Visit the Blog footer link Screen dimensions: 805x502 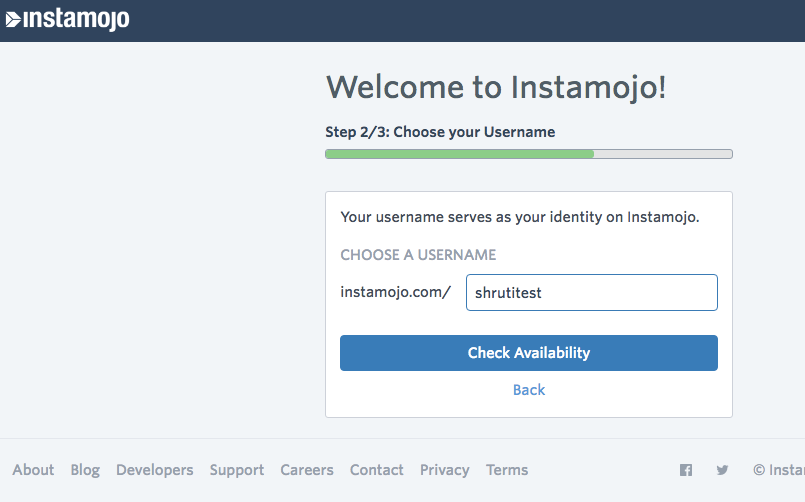(85, 470)
